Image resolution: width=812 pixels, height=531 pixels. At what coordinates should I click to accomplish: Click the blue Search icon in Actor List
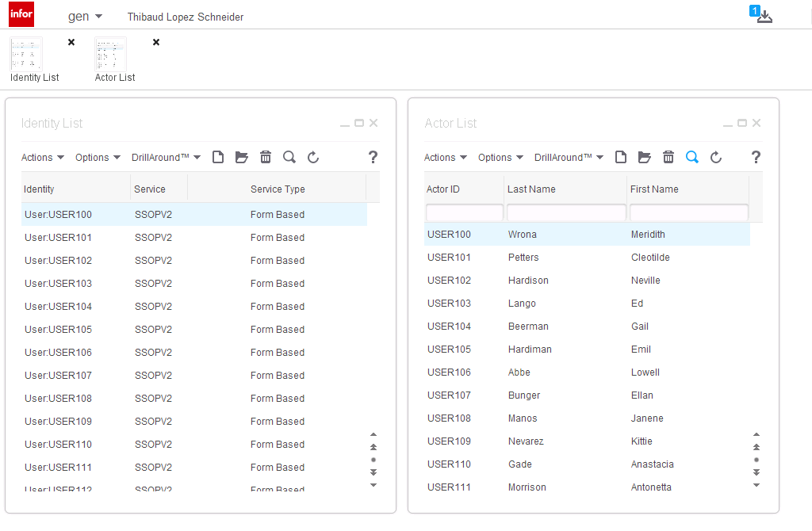pyautogui.click(x=692, y=158)
